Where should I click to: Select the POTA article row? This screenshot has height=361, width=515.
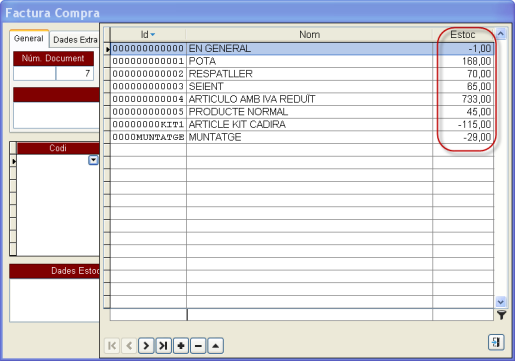pos(302,61)
